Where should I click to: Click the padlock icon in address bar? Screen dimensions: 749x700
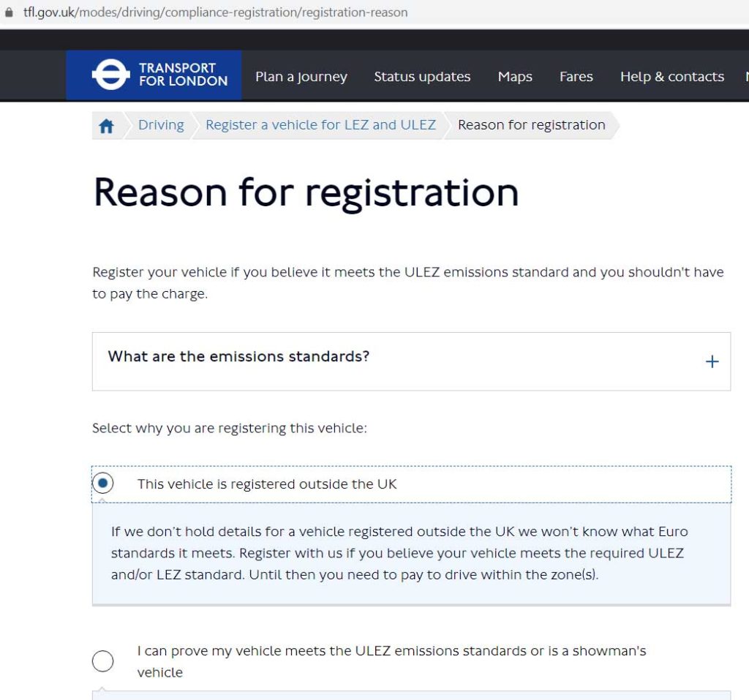[x=9, y=12]
